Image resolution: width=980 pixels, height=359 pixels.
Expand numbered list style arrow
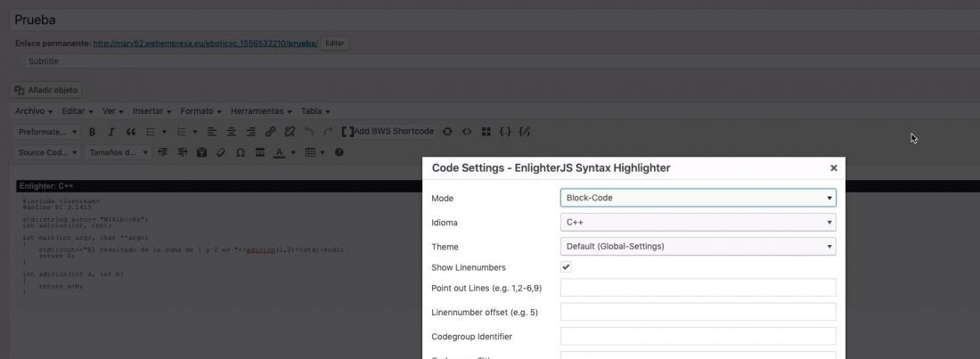pyautogui.click(x=195, y=132)
